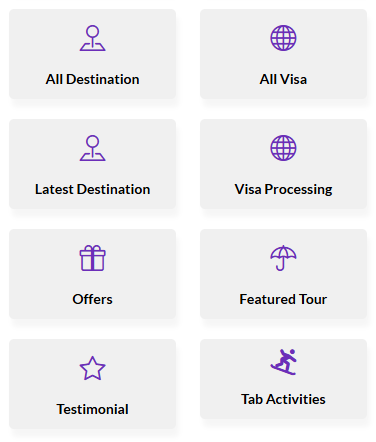This screenshot has height=442, width=376.
Task: Open the Testimonial text label
Action: coord(92,409)
